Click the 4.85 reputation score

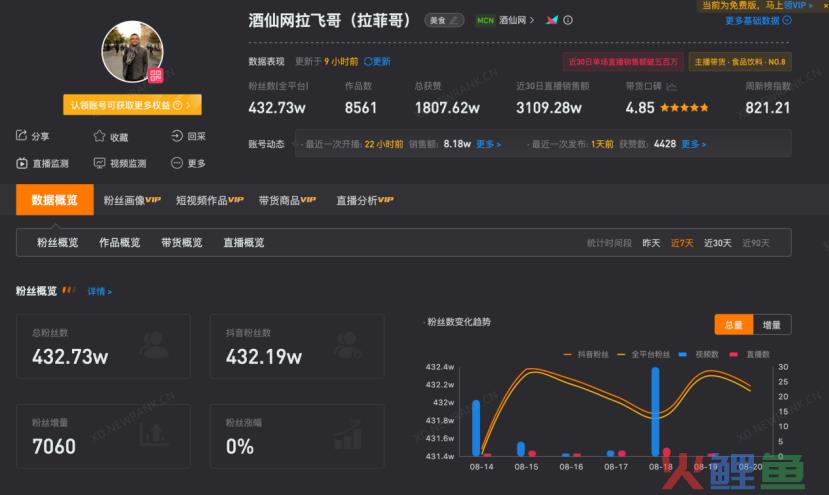click(x=640, y=108)
